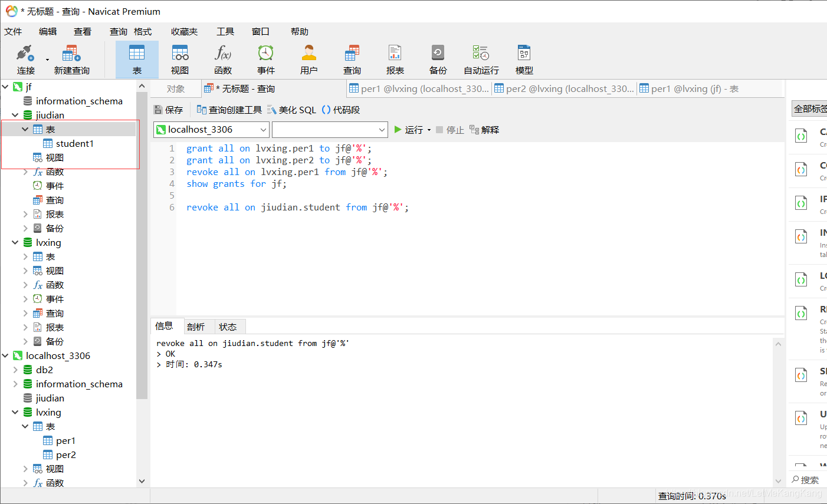Expand 报表 node under jf jiudian
827x504 pixels.
25,214
